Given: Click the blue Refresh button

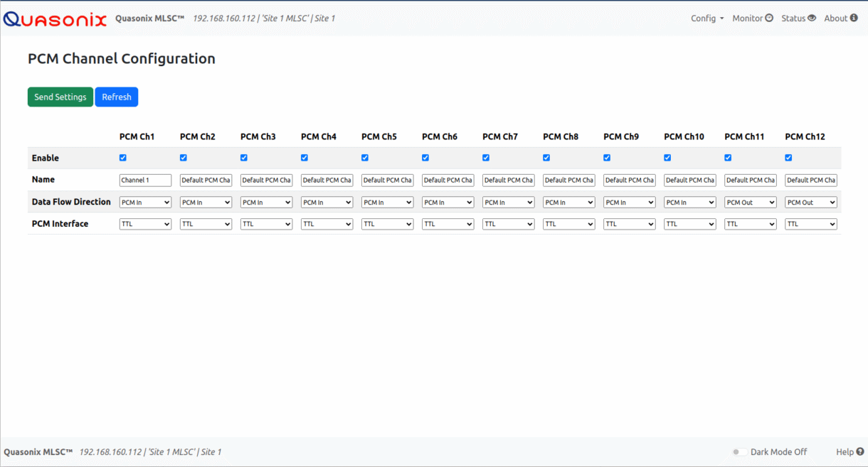Looking at the screenshot, I should pos(117,97).
